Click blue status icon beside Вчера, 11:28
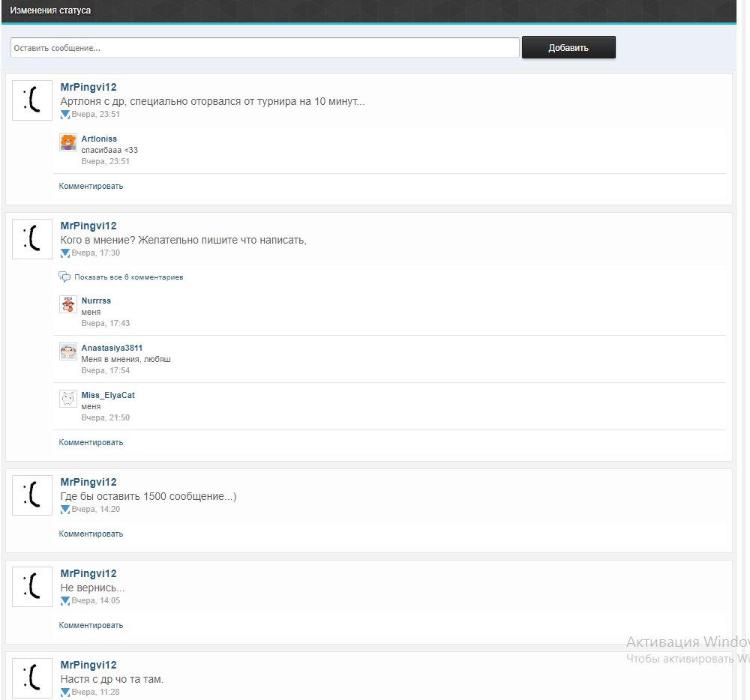This screenshot has width=750, height=700. (x=65, y=692)
